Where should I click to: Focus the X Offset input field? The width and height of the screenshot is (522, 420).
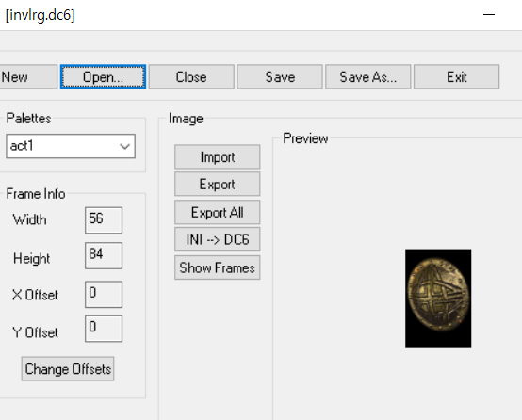click(104, 295)
